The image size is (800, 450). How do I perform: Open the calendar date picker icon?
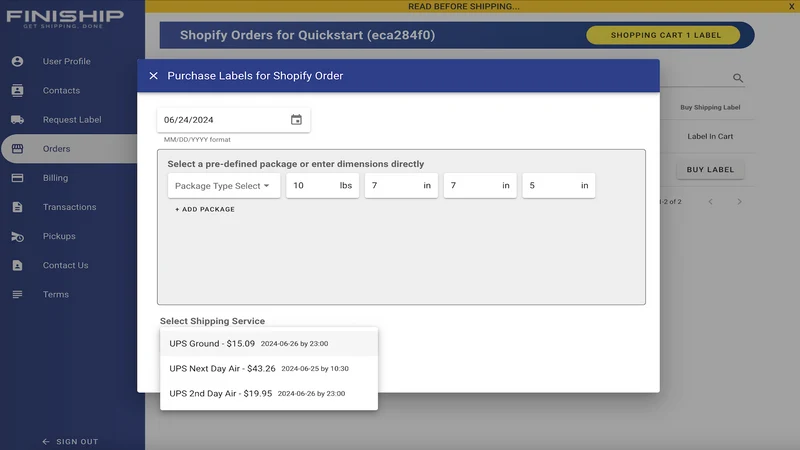pos(296,120)
